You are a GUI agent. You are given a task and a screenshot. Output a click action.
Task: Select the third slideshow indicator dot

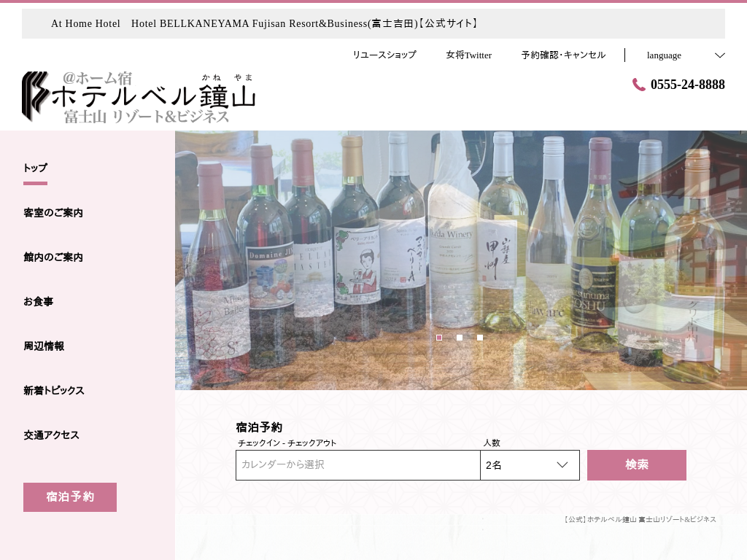(x=480, y=338)
